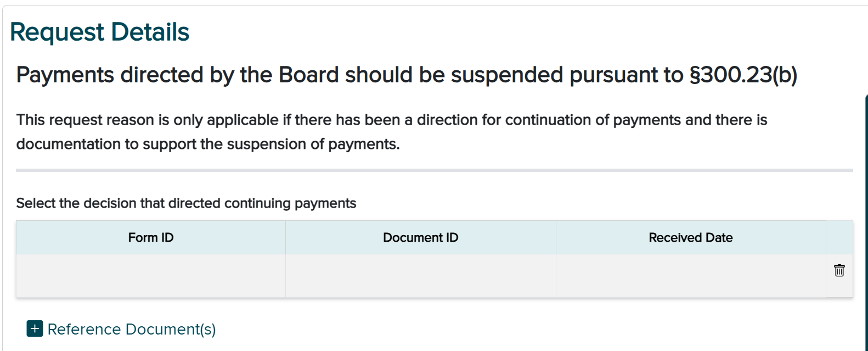
Task: Click the empty Document ID cell
Action: click(420, 275)
